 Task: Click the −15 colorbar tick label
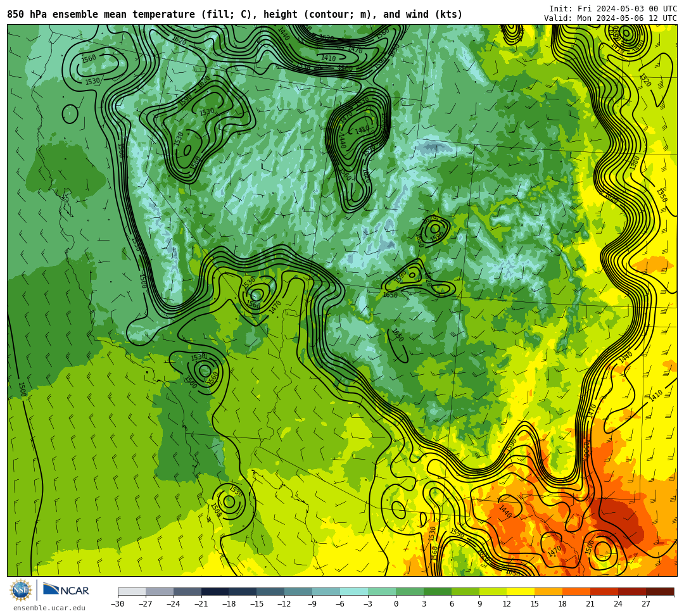coord(257,604)
